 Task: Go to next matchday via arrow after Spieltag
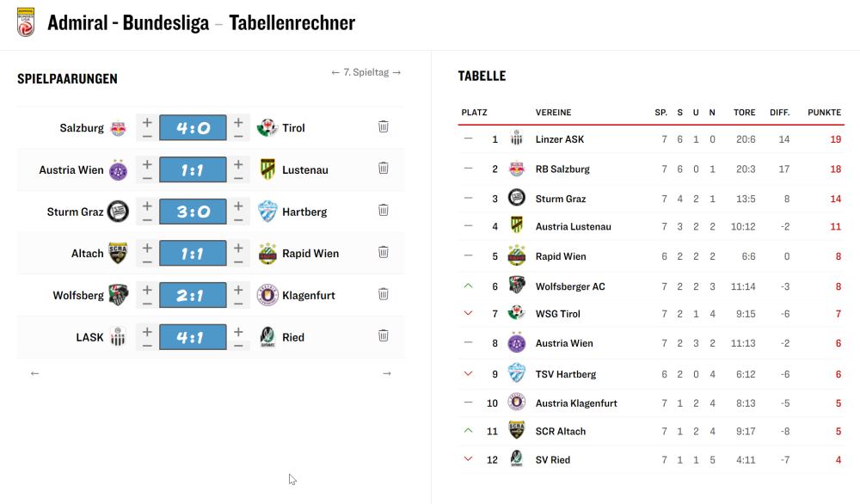point(396,72)
